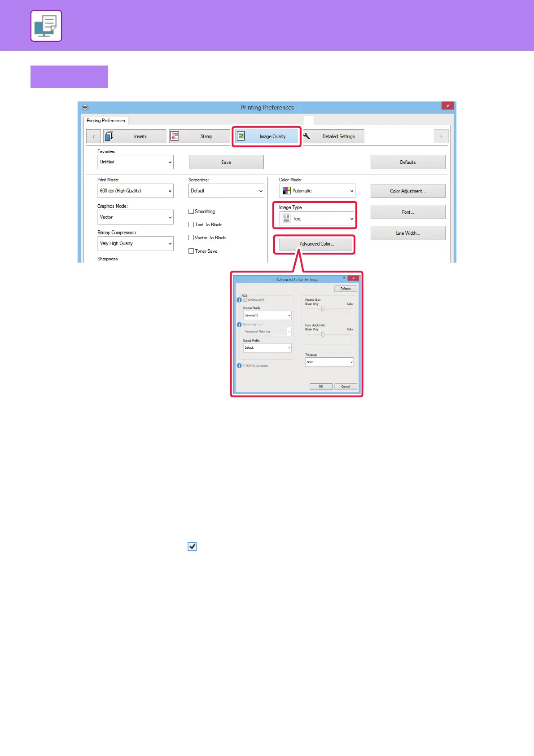
Task: Open the Favorites dropdown showing Untitled
Action: [x=136, y=162]
